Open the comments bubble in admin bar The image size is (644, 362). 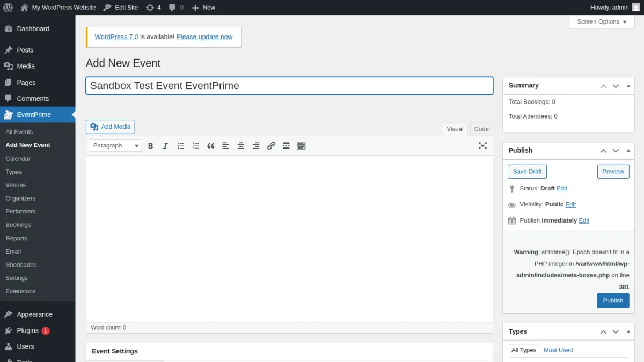tap(176, 8)
